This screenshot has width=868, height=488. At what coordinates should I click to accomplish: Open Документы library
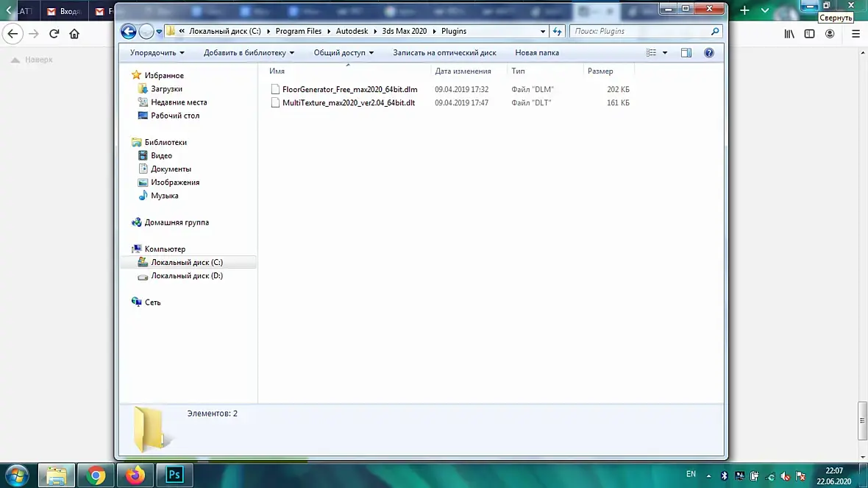coord(171,169)
